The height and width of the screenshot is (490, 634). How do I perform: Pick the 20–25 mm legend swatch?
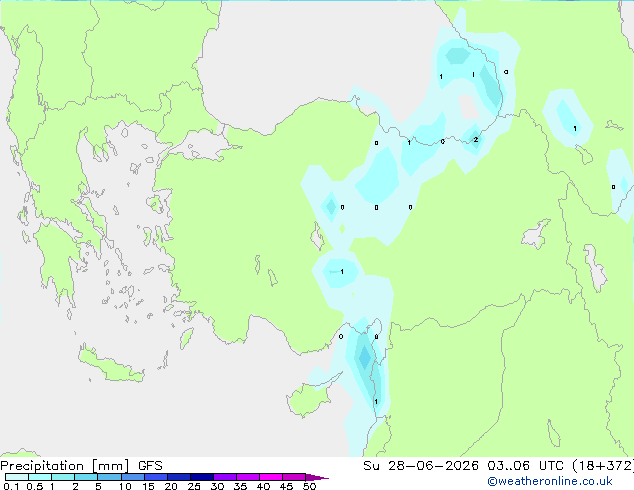(179, 477)
